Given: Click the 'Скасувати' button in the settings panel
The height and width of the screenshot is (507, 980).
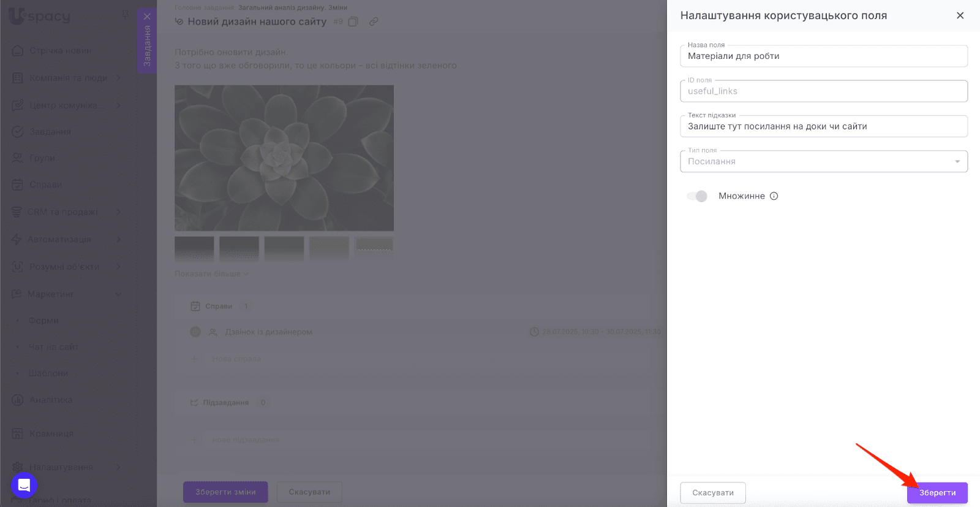Looking at the screenshot, I should (x=713, y=493).
